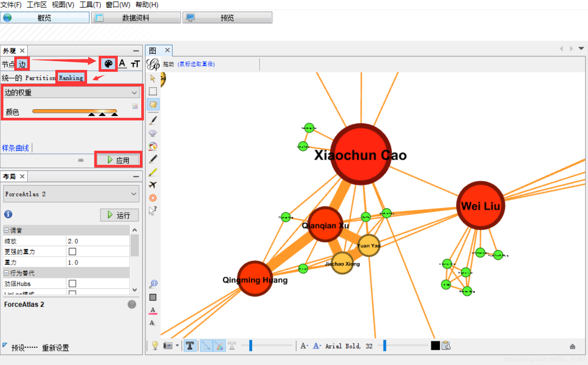Image resolution: width=588 pixels, height=365 pixels.
Task: Collapse the 调音 tuning section
Action: click(6, 230)
